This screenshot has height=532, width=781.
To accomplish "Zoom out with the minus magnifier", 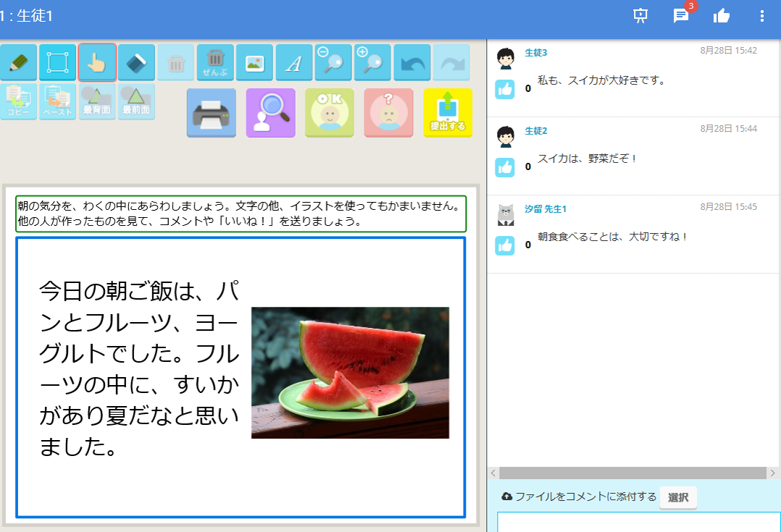I will [333, 63].
